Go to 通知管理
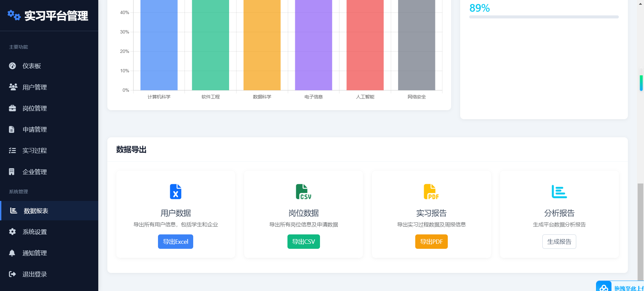 coord(49,253)
